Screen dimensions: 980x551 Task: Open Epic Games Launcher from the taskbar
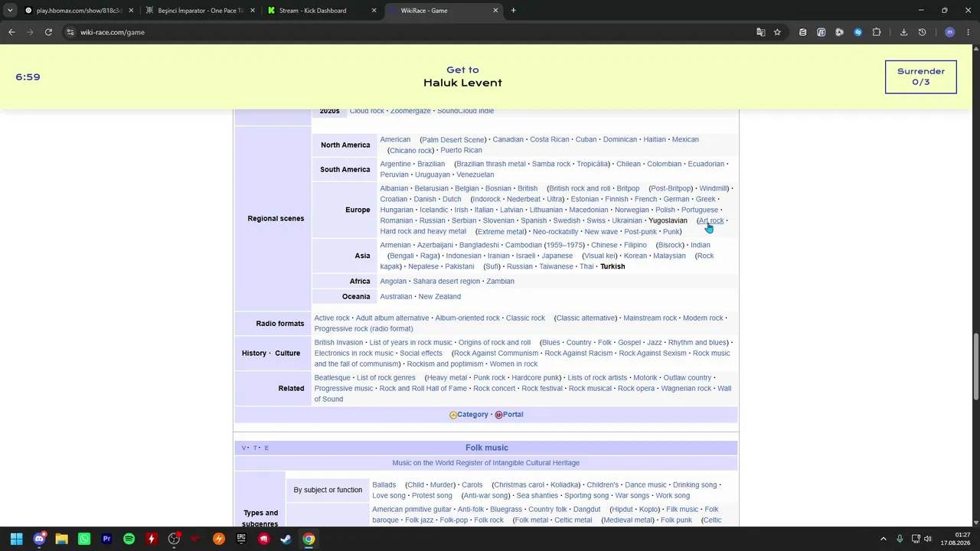coord(241,539)
